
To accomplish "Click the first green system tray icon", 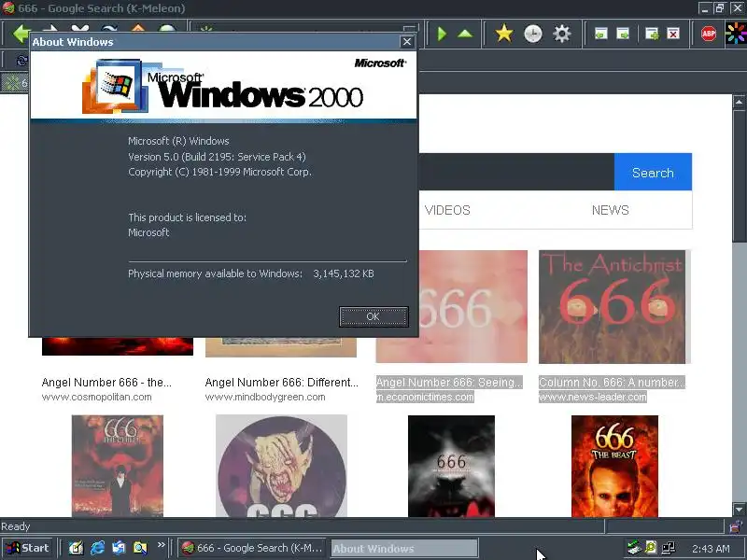I will 634,548.
